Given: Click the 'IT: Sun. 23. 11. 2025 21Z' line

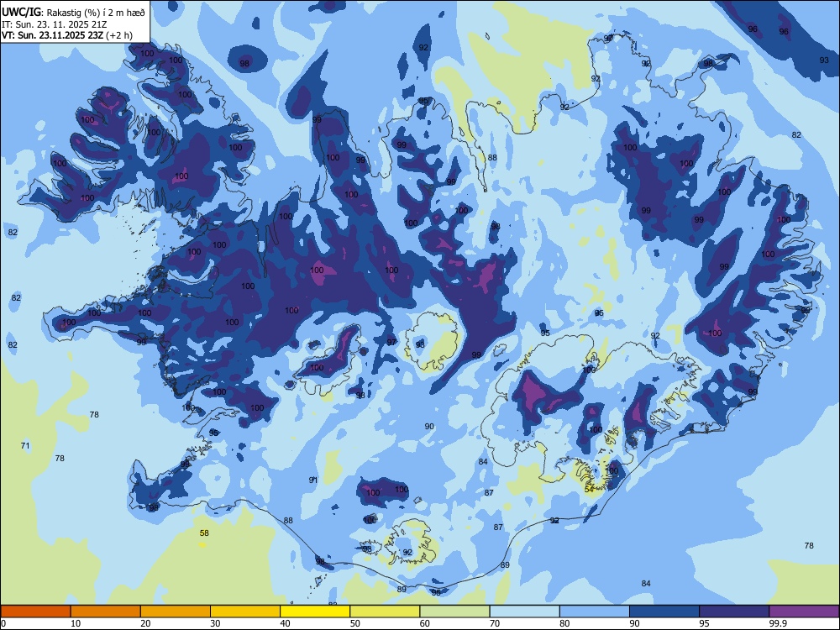Looking at the screenshot, I should [x=54, y=24].
